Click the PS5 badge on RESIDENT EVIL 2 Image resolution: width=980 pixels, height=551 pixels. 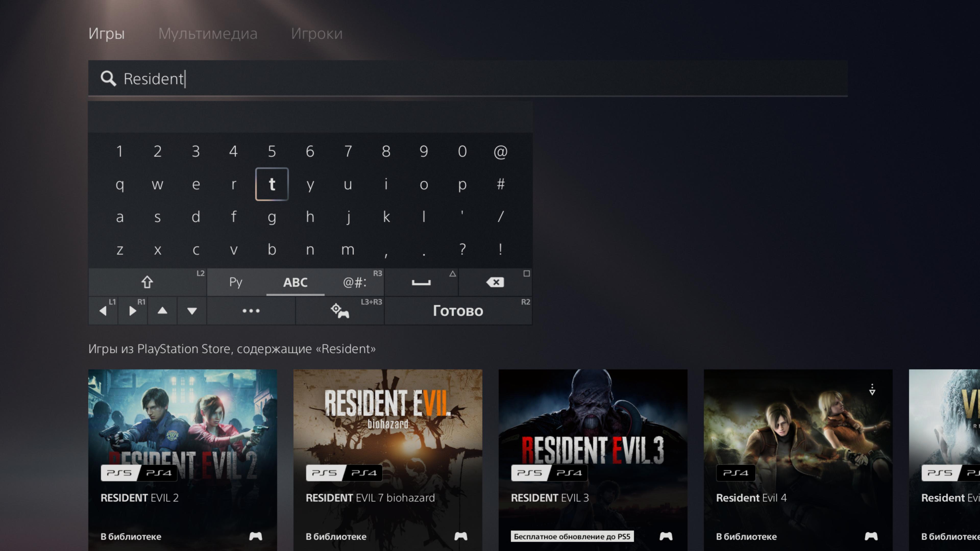119,473
